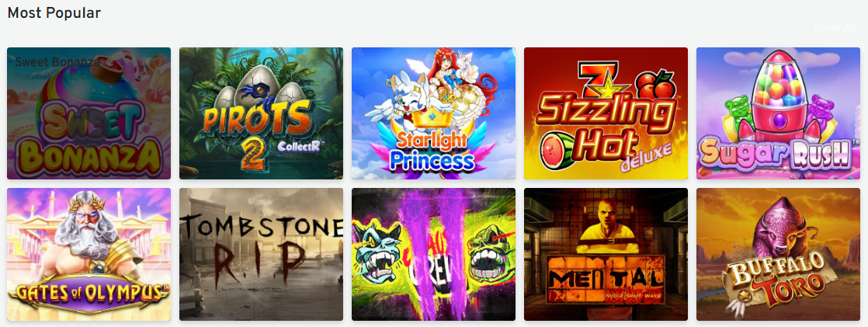This screenshot has height=327, width=868.
Task: Launch the Tombstone R.I.P game
Action: point(261,255)
